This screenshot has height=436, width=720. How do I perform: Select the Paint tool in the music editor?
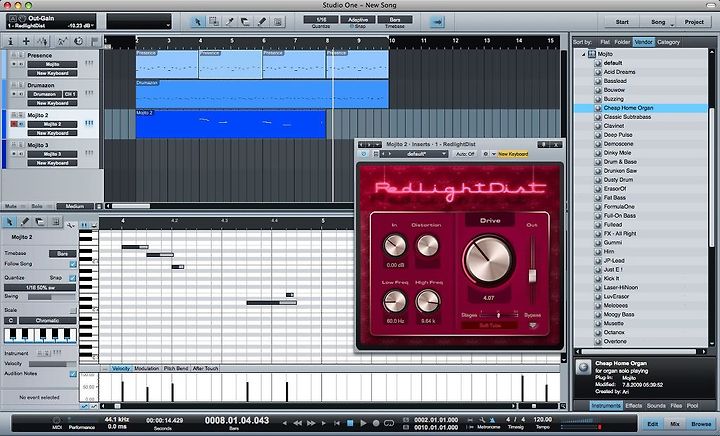point(25,222)
